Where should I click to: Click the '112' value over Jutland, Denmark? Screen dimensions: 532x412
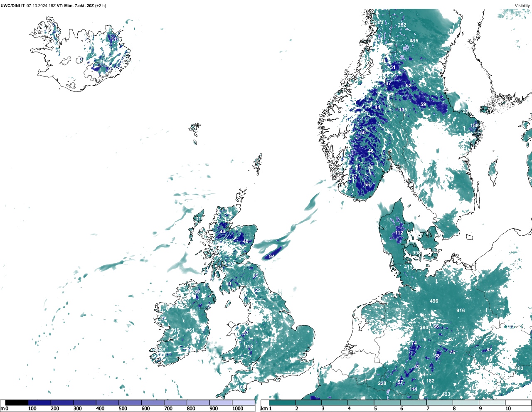(x=399, y=233)
